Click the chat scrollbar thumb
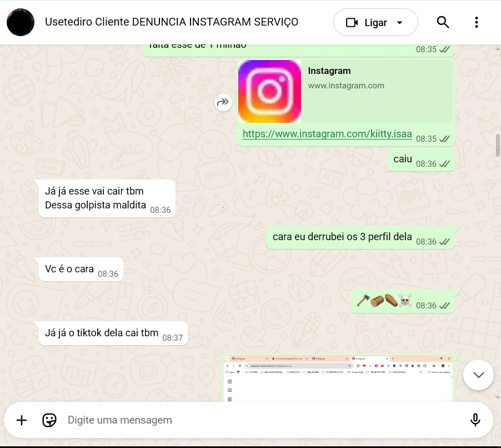The height and width of the screenshot is (448, 501). point(498,146)
